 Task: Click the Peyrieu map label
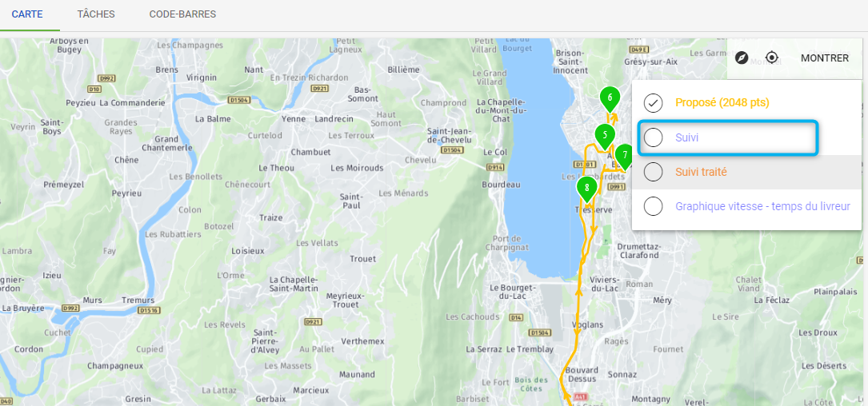(126, 193)
